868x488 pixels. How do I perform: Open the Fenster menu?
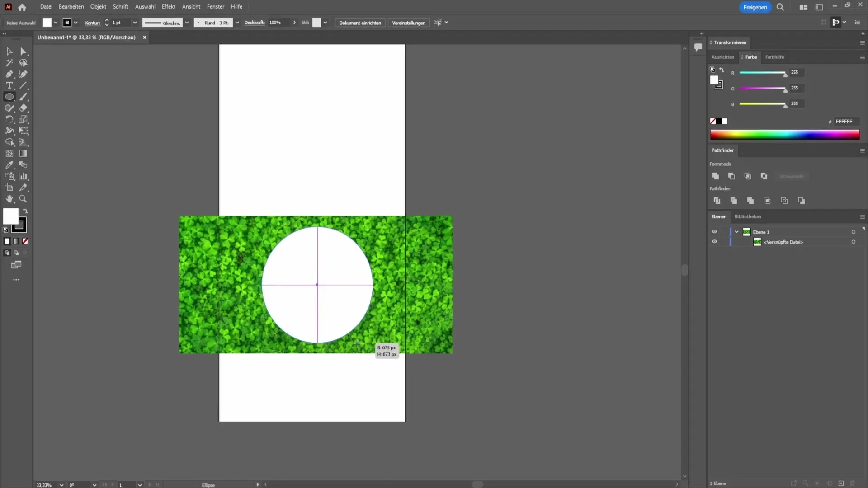(x=216, y=7)
